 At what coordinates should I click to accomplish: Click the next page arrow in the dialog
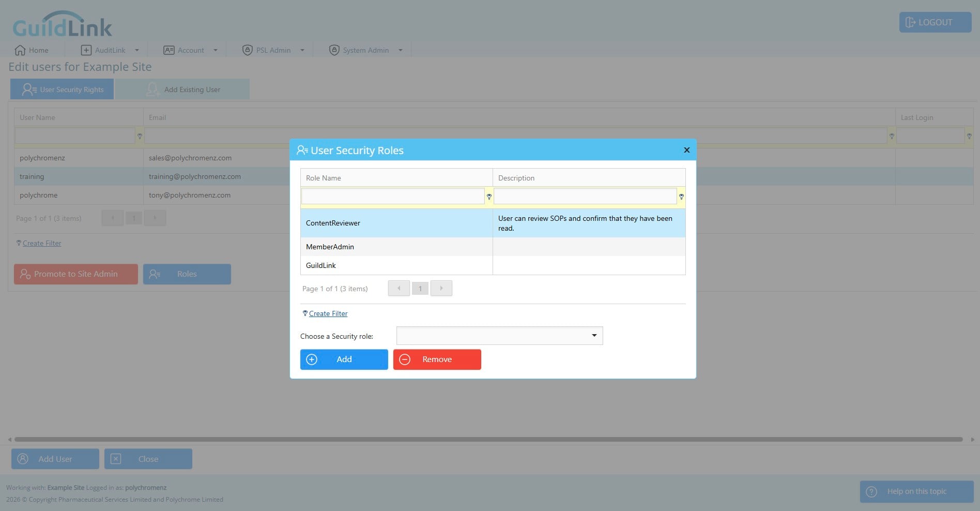click(441, 288)
